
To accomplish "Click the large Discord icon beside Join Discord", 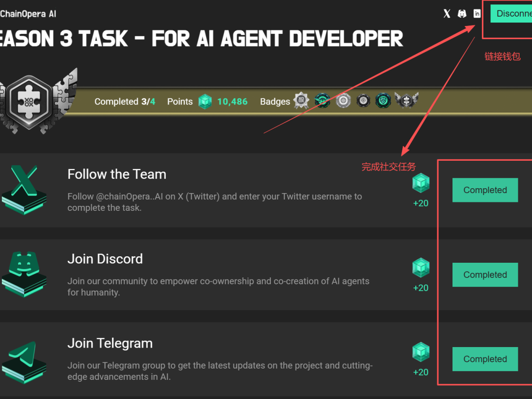I will [25, 274].
